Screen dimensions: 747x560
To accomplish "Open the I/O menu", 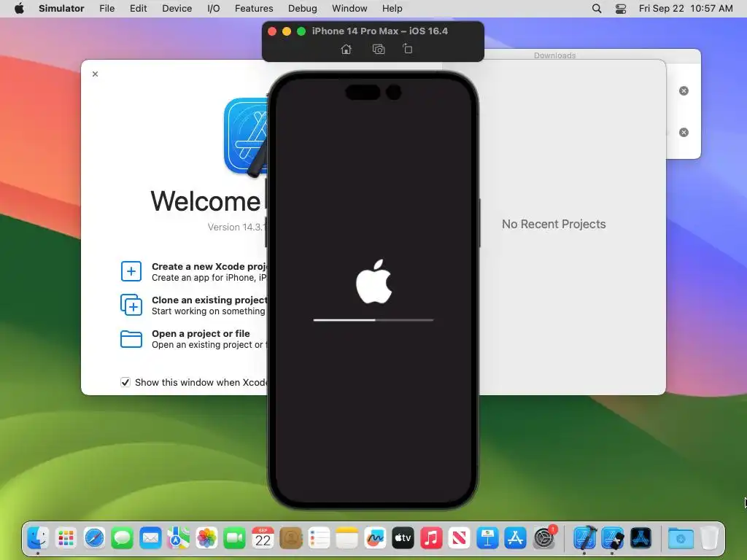I will 214,8.
